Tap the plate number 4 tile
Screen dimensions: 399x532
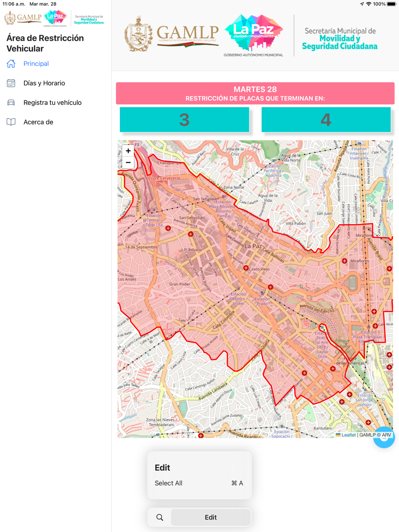pos(326,120)
